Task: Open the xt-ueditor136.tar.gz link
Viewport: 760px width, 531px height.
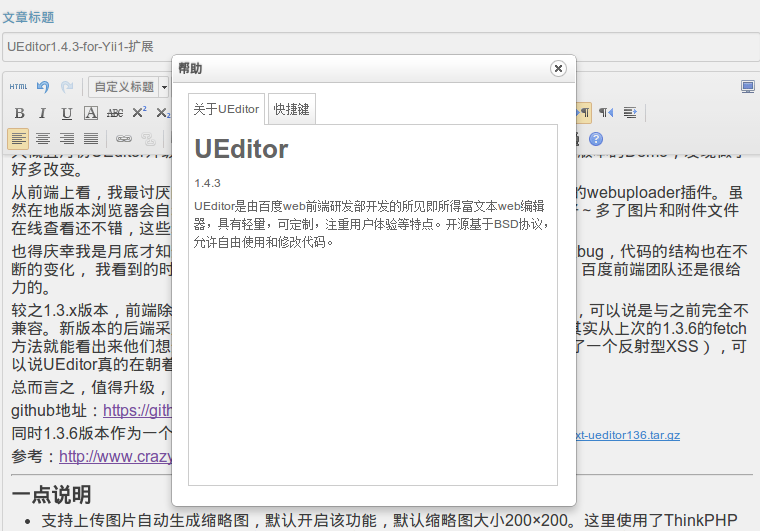Action: pyautogui.click(x=628, y=435)
